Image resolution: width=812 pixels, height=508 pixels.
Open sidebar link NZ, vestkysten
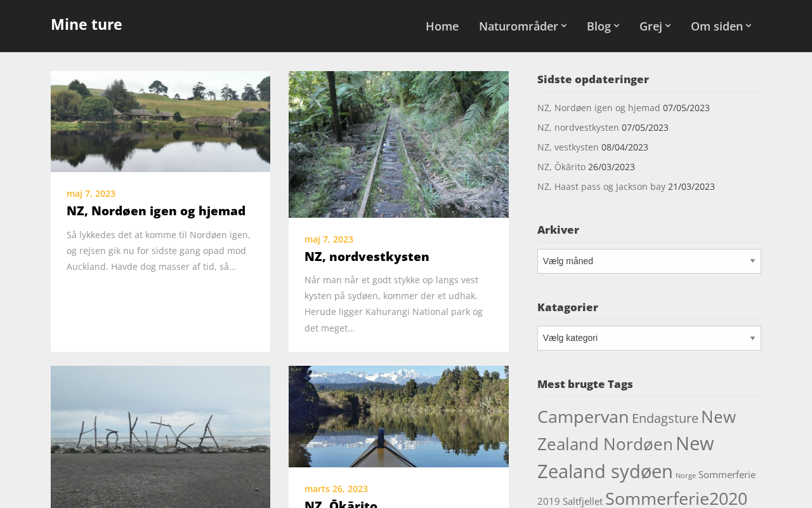point(568,147)
